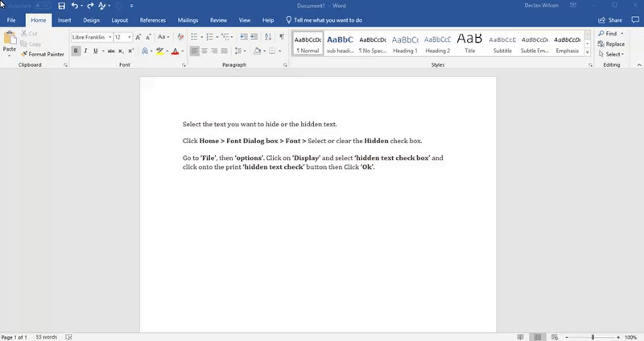Viewport: 644px width, 341px height.
Task: Click the Format Painter tool
Action: tap(43, 54)
